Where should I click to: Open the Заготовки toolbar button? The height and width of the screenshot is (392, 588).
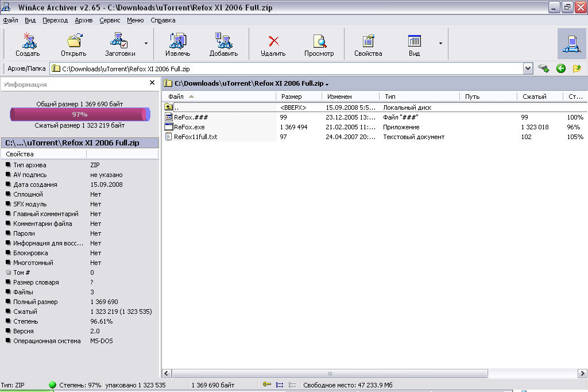pos(120,44)
